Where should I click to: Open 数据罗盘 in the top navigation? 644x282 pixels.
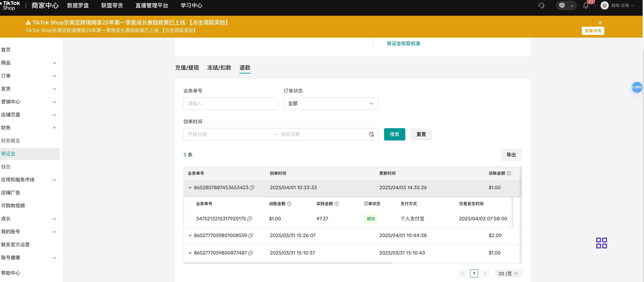78,5
